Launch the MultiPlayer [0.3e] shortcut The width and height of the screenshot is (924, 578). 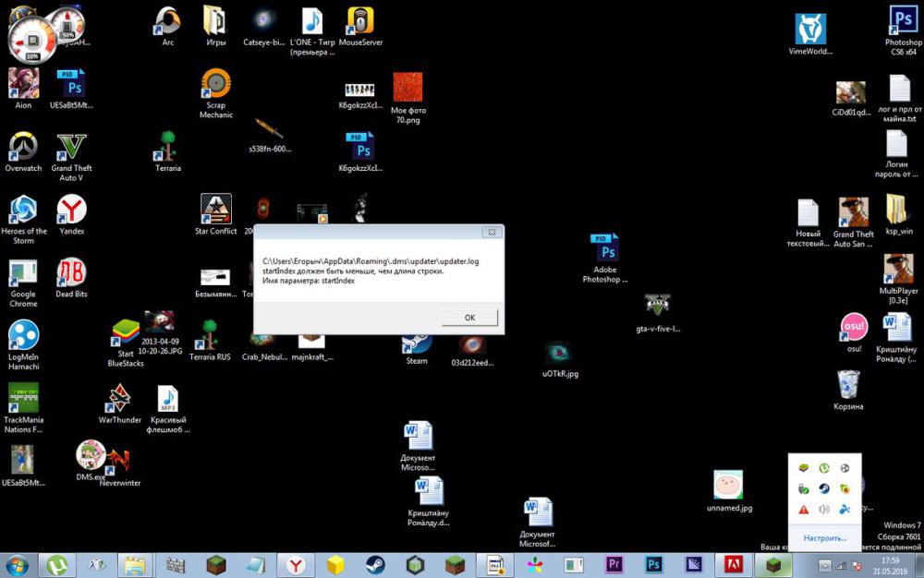pos(898,280)
